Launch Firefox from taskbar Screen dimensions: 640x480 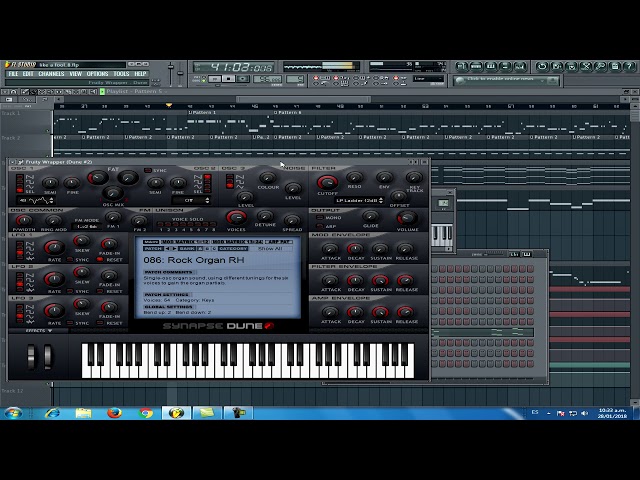114,413
